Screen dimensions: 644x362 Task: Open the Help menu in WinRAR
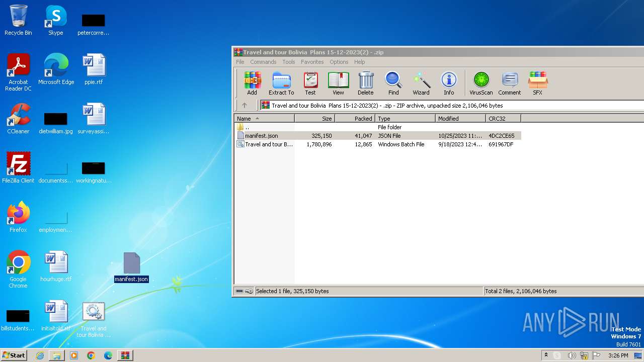pyautogui.click(x=360, y=62)
